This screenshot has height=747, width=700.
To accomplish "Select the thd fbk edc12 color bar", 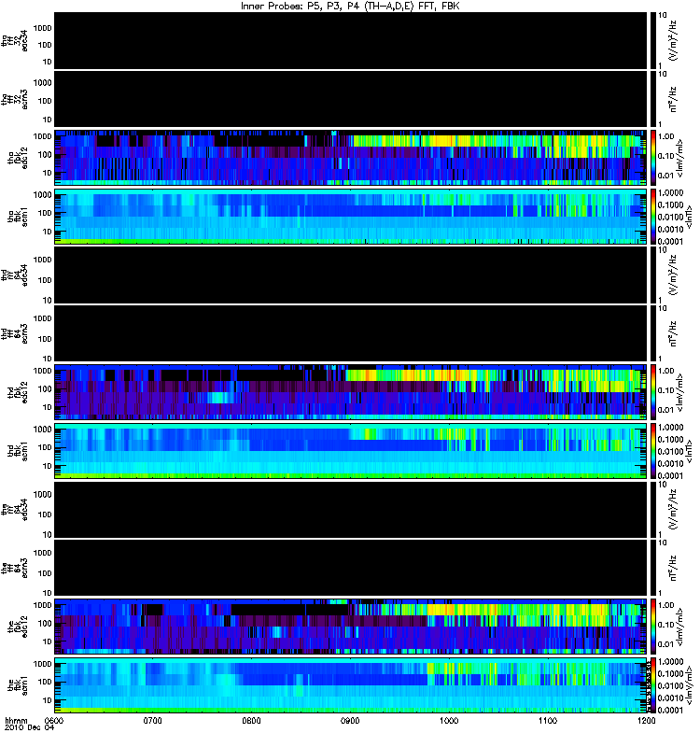I will (x=653, y=392).
